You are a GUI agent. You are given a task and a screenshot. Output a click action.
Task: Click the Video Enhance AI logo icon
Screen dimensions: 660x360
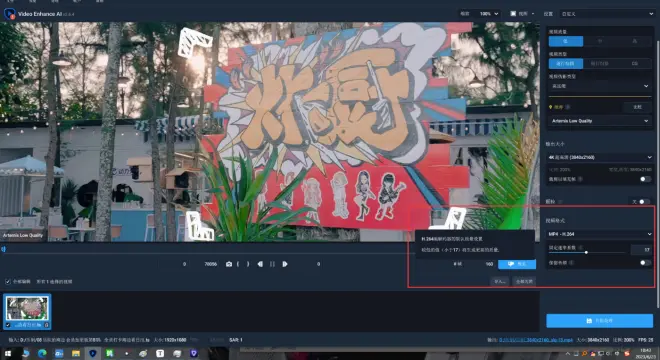9,14
